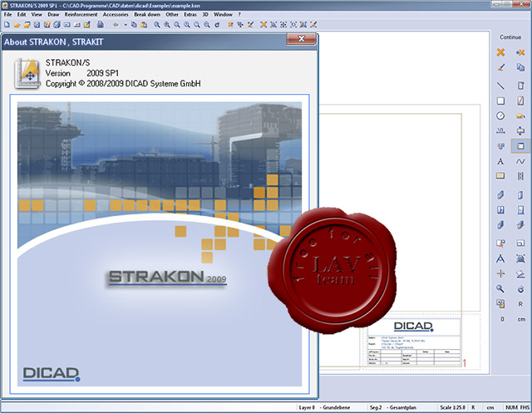The image size is (532, 413).
Task: Open the 3D menu
Action: pyautogui.click(x=205, y=15)
